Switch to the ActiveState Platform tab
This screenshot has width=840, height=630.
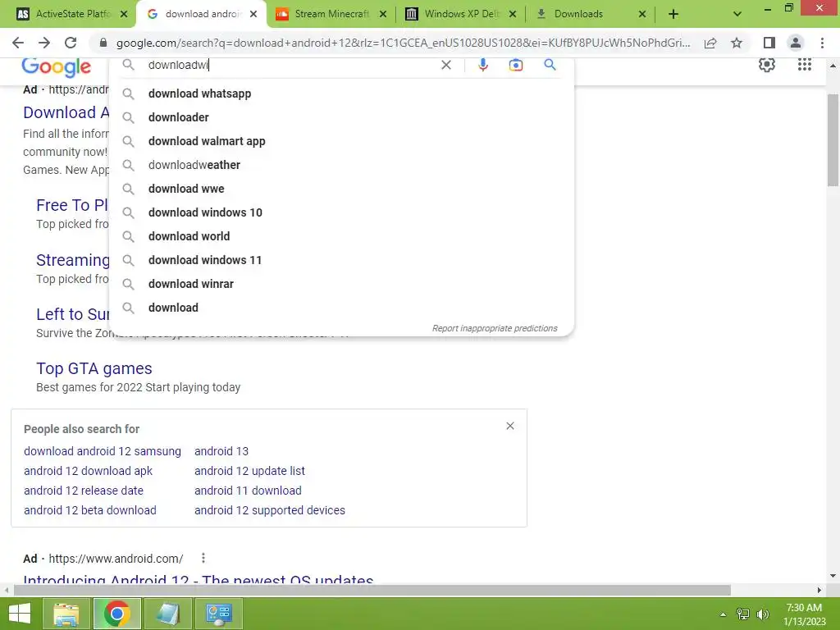pyautogui.click(x=72, y=14)
